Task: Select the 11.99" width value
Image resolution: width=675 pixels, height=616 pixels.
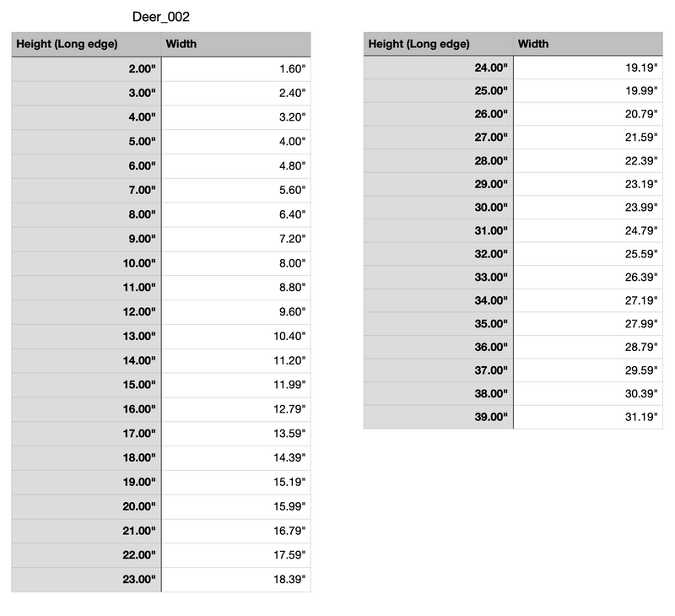Action: 289,385
